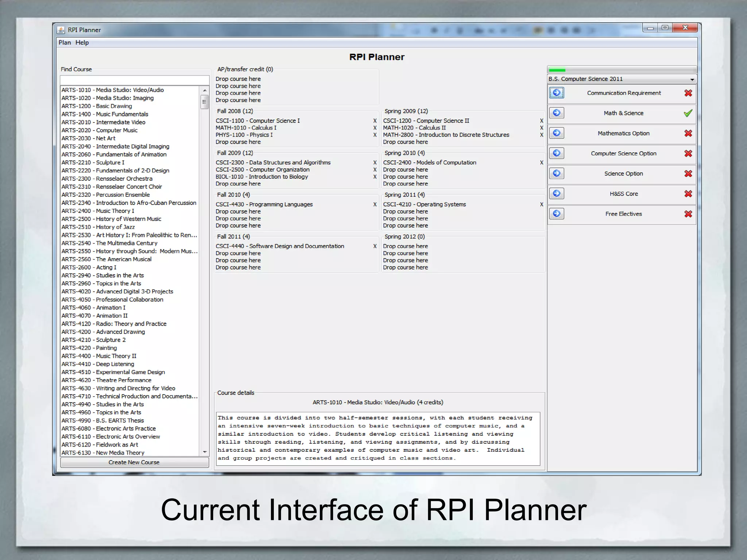The image size is (747, 560).
Task: Open the Plan menu
Action: [x=65, y=43]
